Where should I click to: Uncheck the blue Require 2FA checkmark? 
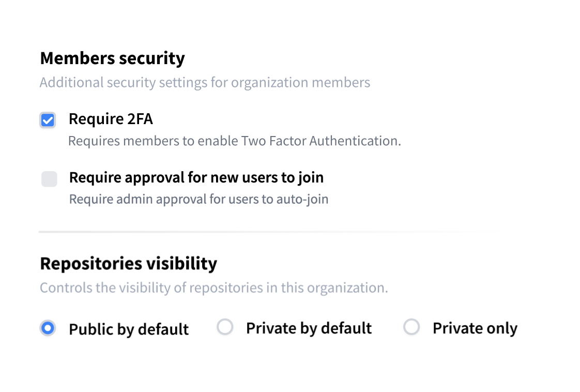pyautogui.click(x=48, y=120)
